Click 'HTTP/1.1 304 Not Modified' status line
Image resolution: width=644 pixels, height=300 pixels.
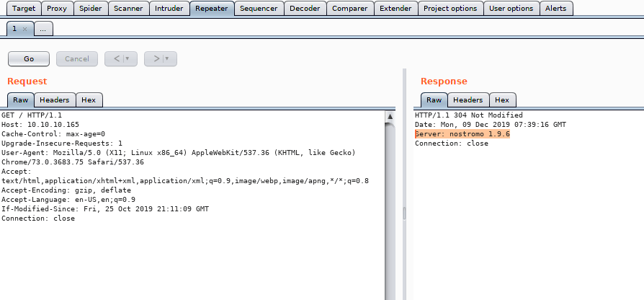(469, 115)
